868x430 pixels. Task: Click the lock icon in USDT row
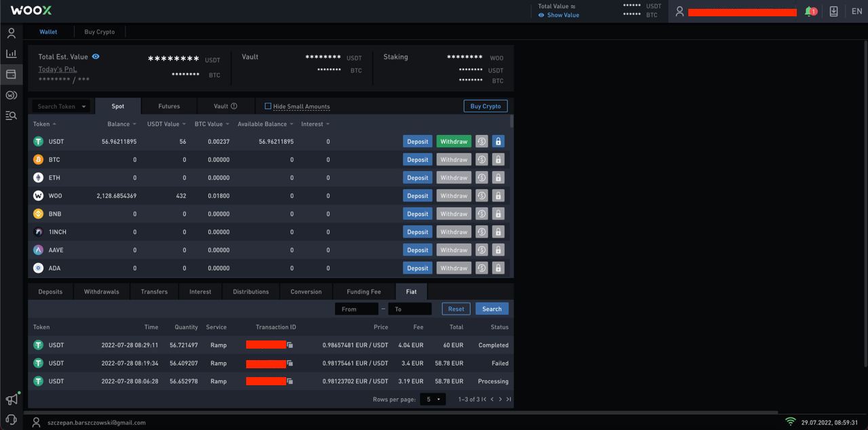coord(498,142)
